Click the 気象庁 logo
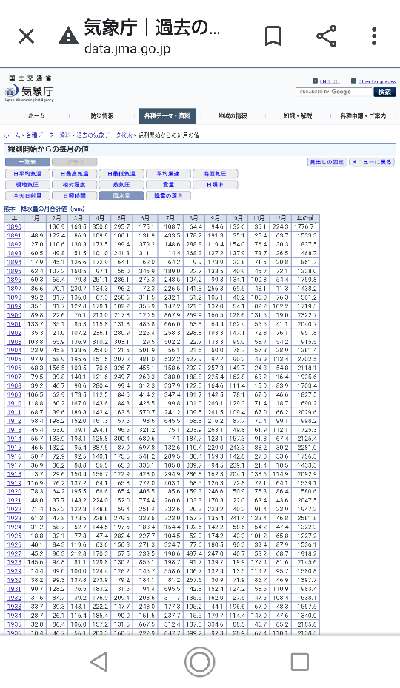 point(30,91)
